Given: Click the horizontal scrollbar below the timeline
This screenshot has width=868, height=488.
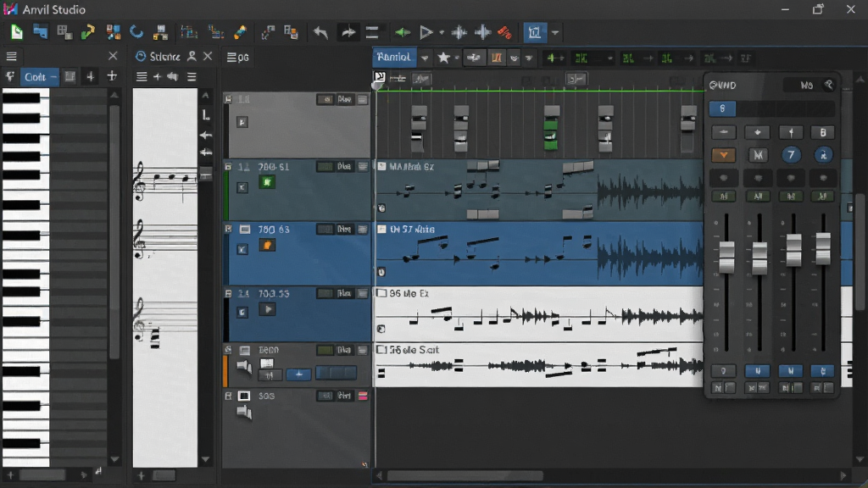Looking at the screenshot, I should point(465,476).
